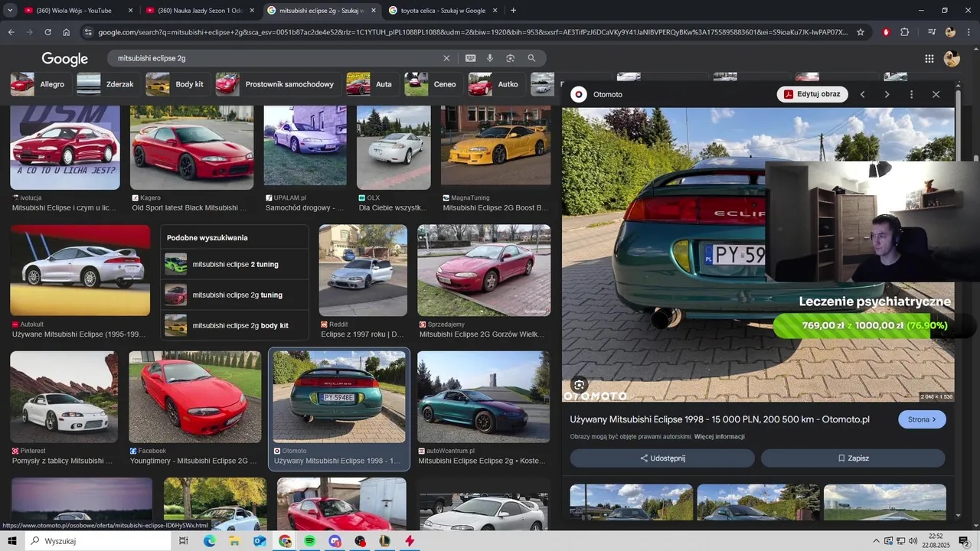Image resolution: width=980 pixels, height=551 pixels.
Task: Click the Google logo
Action: pyautogui.click(x=64, y=59)
